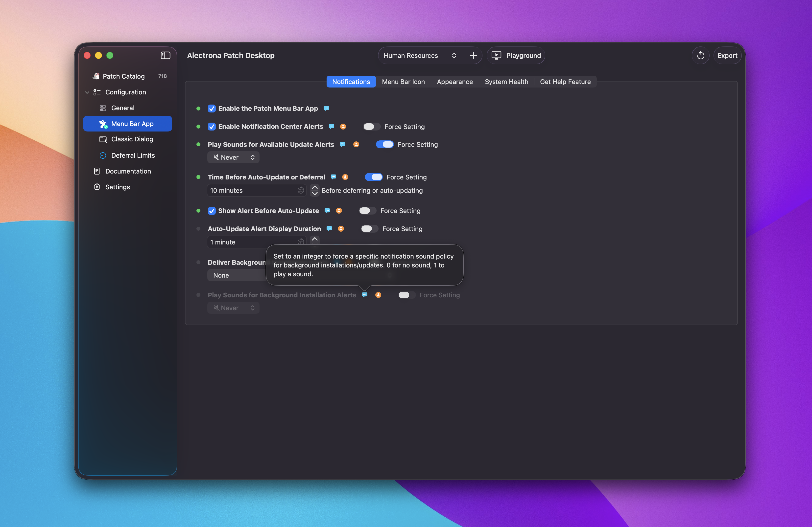The image size is (812, 527).
Task: Open the Human Resources profile dropdown
Action: point(420,55)
